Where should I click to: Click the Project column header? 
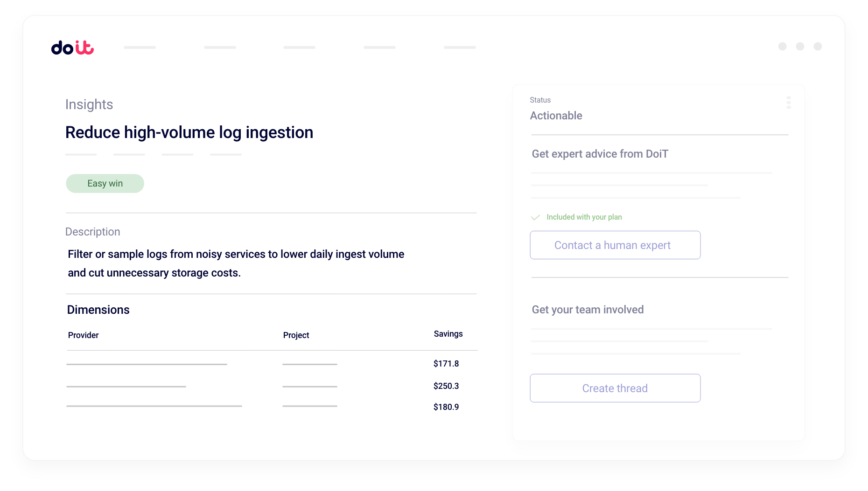(296, 335)
